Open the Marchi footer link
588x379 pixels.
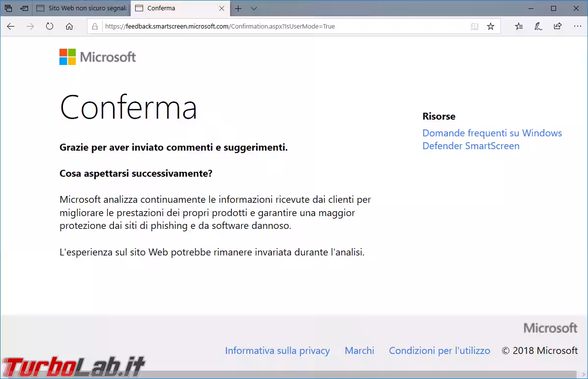pos(359,350)
